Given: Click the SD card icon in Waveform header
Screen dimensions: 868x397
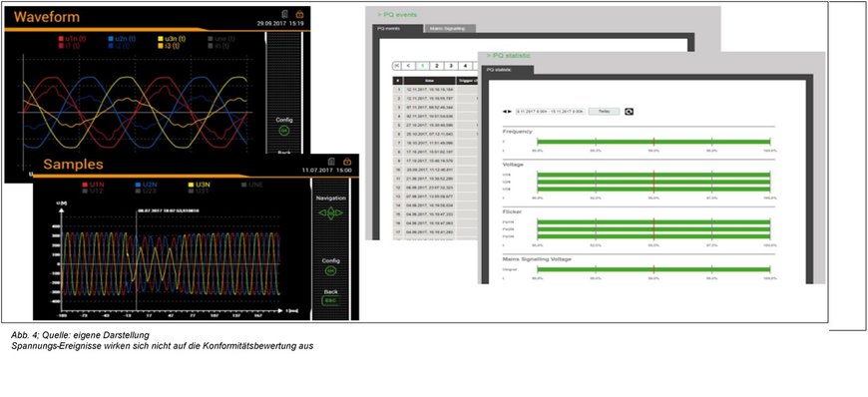Looking at the screenshot, I should point(283,14).
